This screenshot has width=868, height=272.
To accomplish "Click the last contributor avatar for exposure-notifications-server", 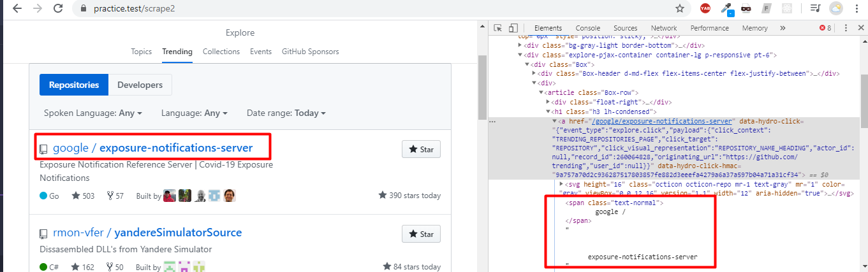I will [x=230, y=196].
